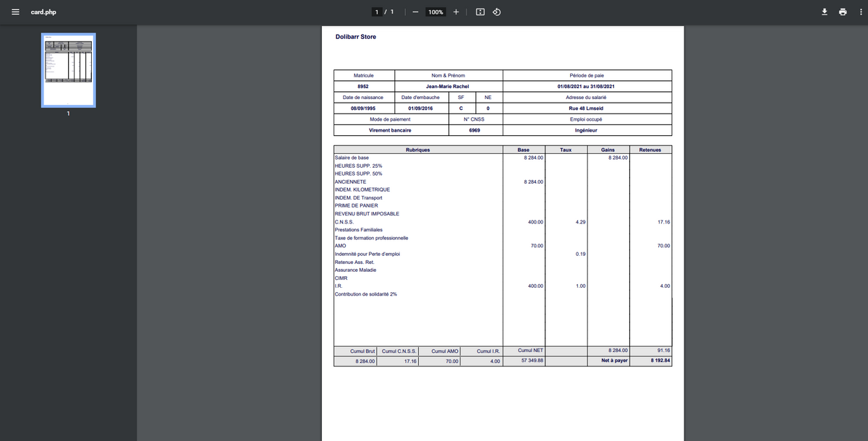Open the three-dot more options menu
868x441 pixels.
pyautogui.click(x=860, y=12)
